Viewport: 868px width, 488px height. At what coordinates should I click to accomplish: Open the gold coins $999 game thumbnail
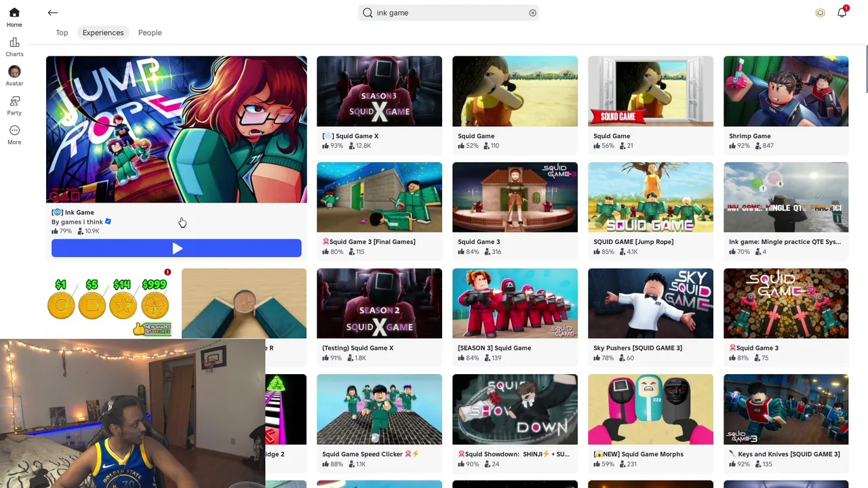(108, 304)
